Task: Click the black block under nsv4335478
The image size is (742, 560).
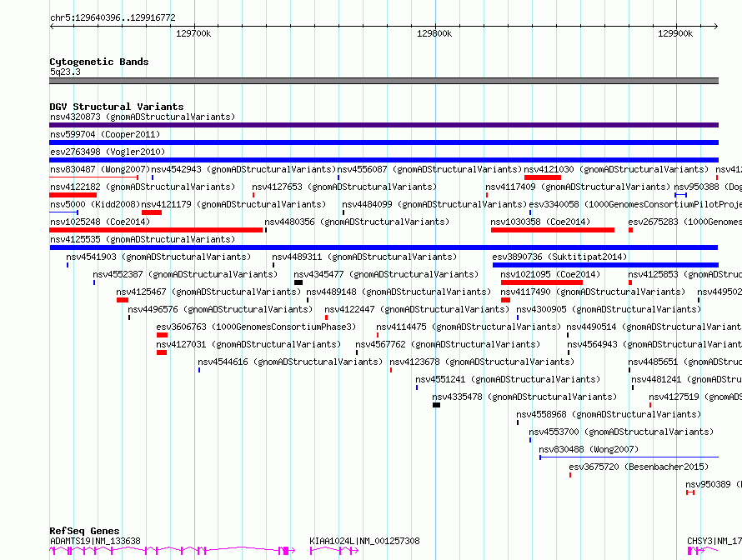Action: coord(436,405)
